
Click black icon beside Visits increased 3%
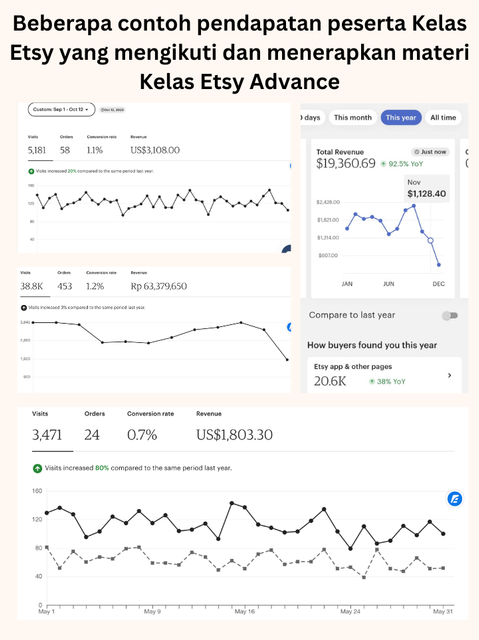pos(24,307)
